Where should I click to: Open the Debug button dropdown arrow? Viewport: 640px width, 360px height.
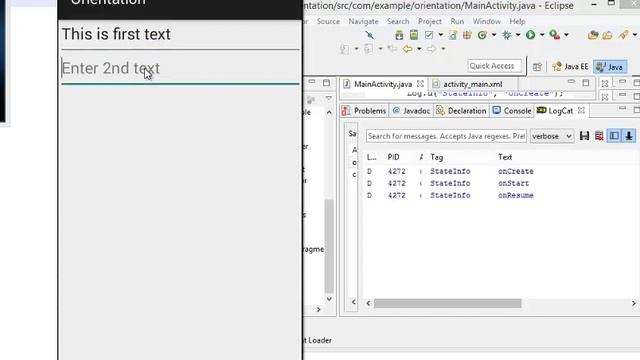[x=518, y=35]
